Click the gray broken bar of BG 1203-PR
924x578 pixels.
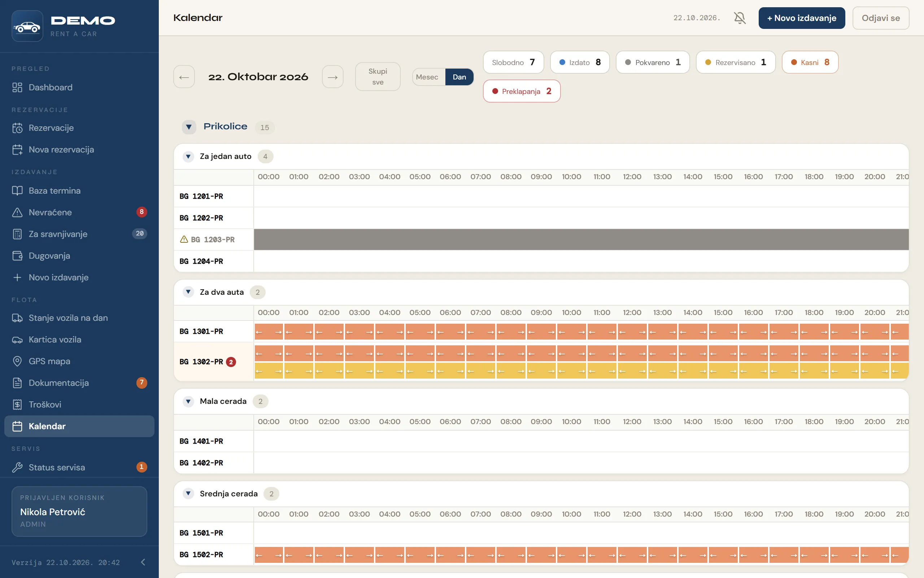[581, 239]
